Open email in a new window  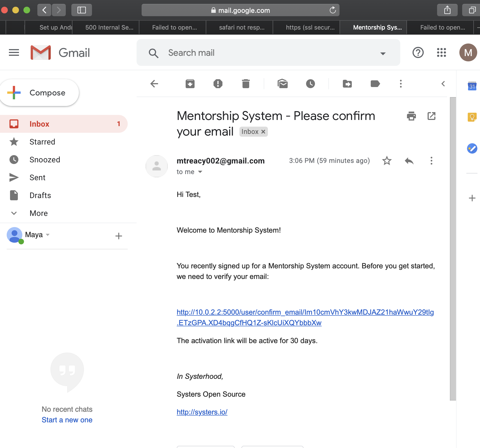pyautogui.click(x=431, y=116)
